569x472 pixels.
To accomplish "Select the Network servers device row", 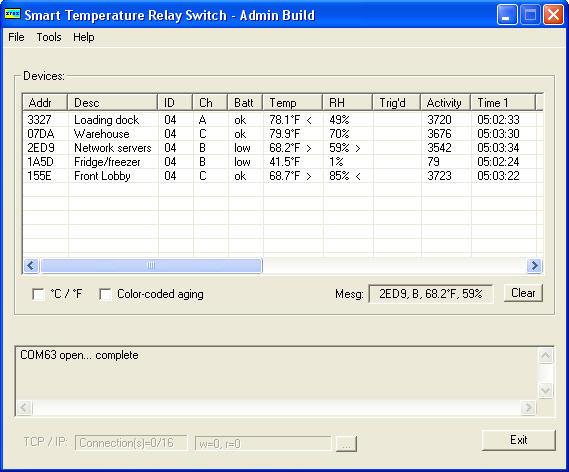I will pyautogui.click(x=282, y=148).
